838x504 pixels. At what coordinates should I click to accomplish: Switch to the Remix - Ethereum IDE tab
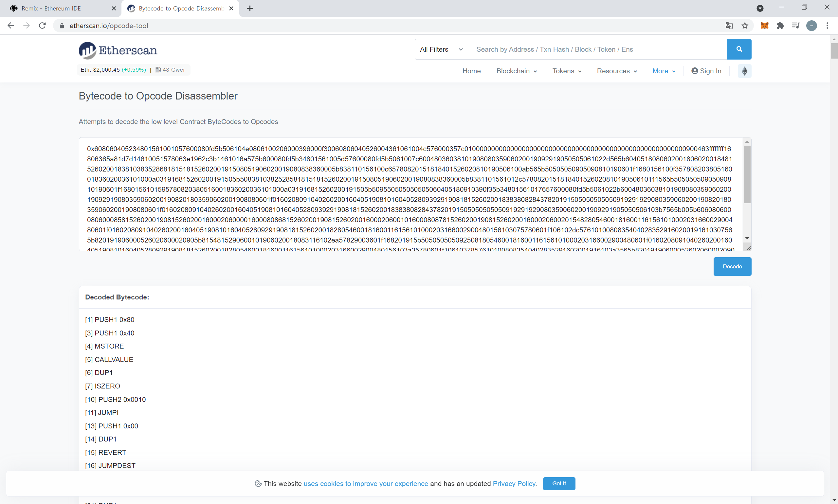point(51,9)
